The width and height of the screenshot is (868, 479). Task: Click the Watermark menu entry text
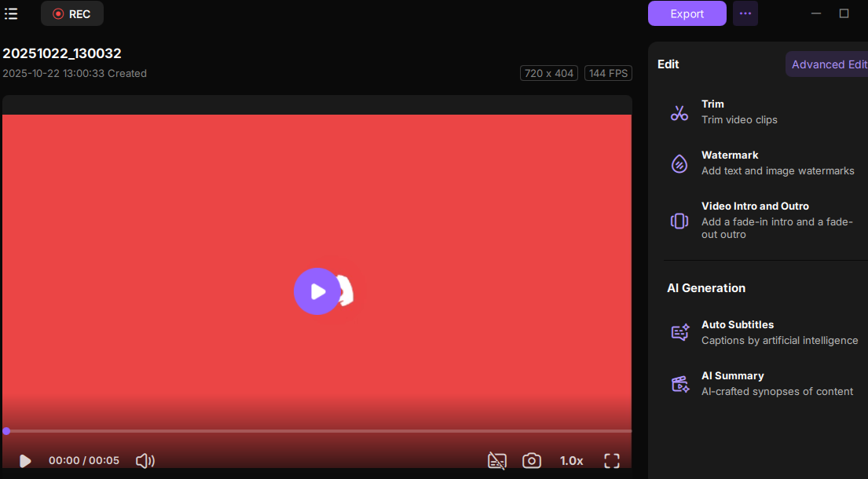click(x=730, y=155)
